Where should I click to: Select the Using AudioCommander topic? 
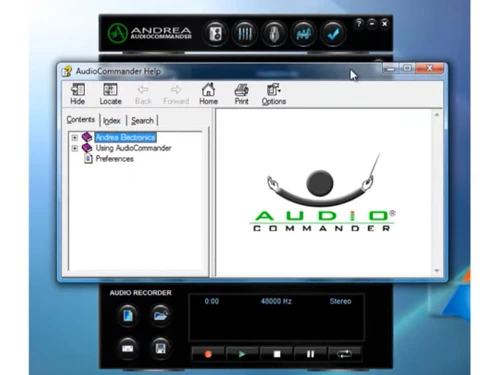[133, 148]
